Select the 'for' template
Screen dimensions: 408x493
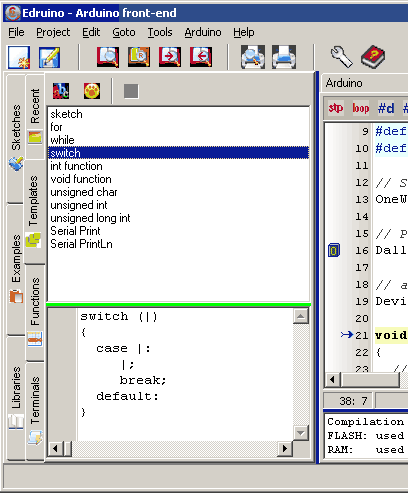tap(178, 127)
